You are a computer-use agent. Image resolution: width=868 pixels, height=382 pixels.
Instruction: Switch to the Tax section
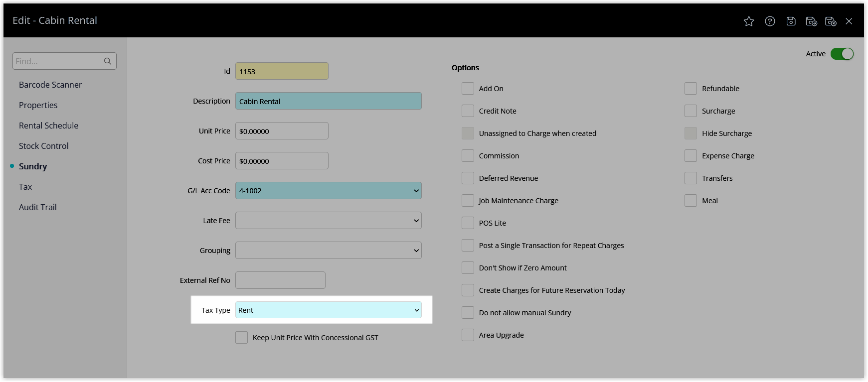(25, 187)
